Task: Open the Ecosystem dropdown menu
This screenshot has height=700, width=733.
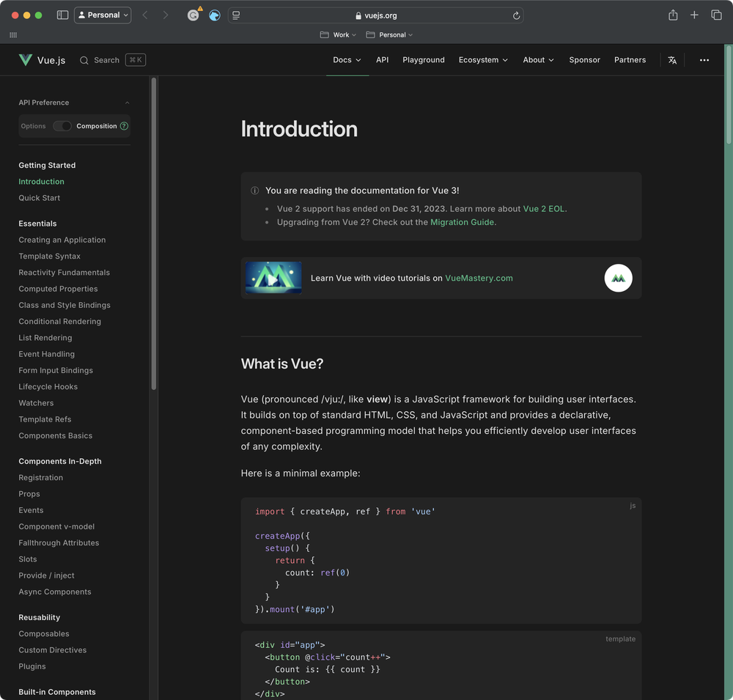Action: (x=483, y=60)
